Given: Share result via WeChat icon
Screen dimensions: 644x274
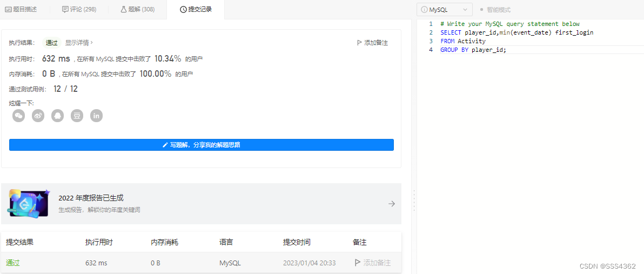Looking at the screenshot, I should [19, 116].
